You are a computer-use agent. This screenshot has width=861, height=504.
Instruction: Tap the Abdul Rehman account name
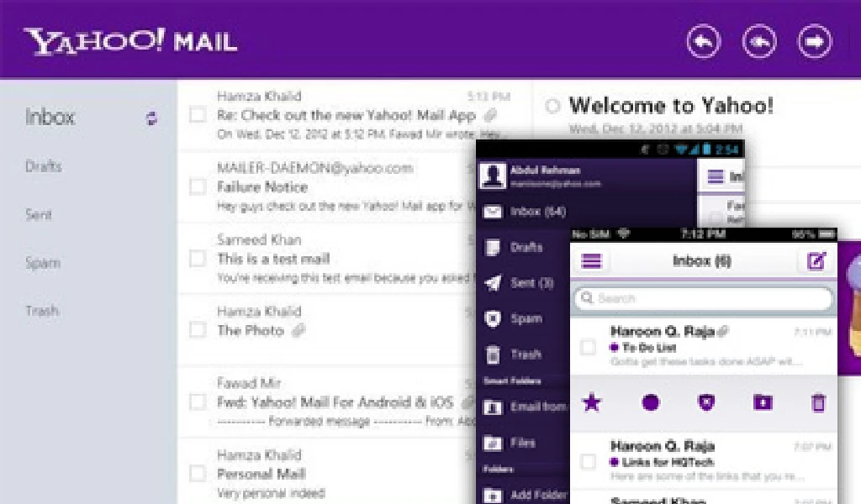coord(545,170)
